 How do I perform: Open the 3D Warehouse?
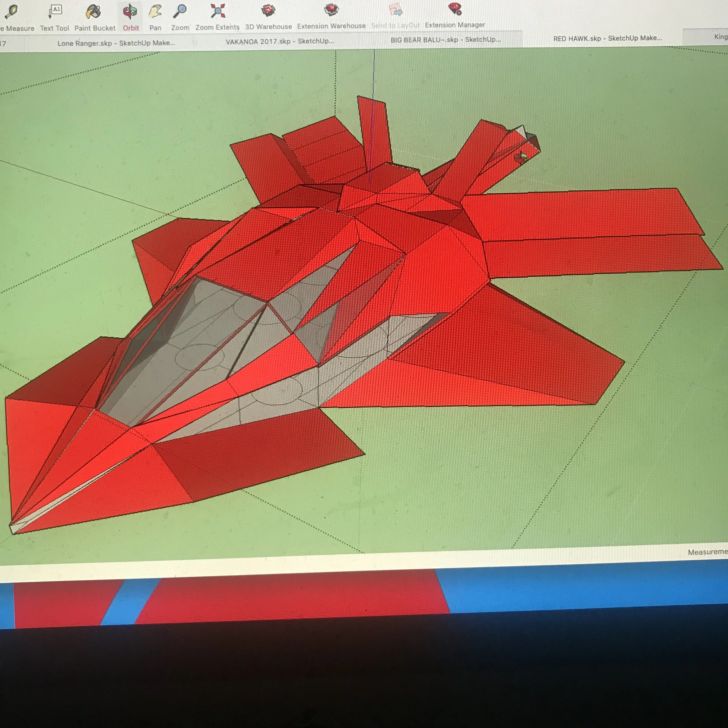[269, 10]
